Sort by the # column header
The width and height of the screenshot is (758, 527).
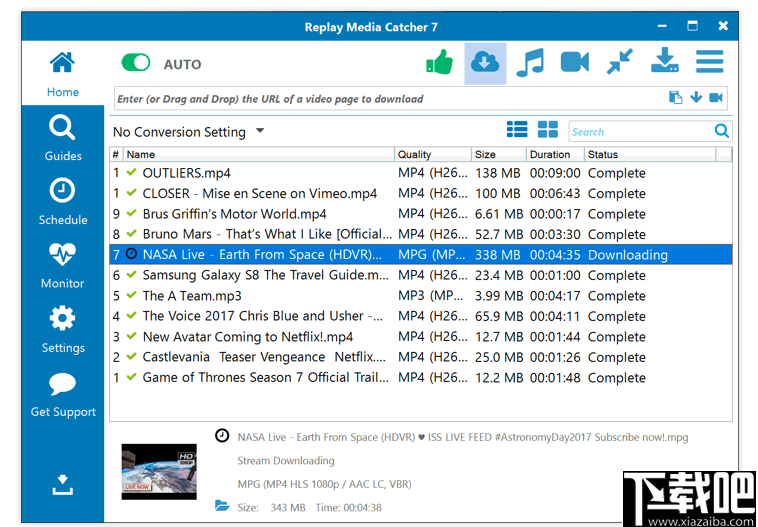click(116, 155)
